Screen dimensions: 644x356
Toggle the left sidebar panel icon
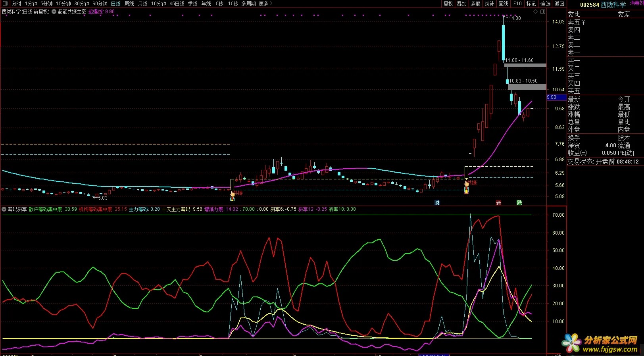tap(5, 4)
